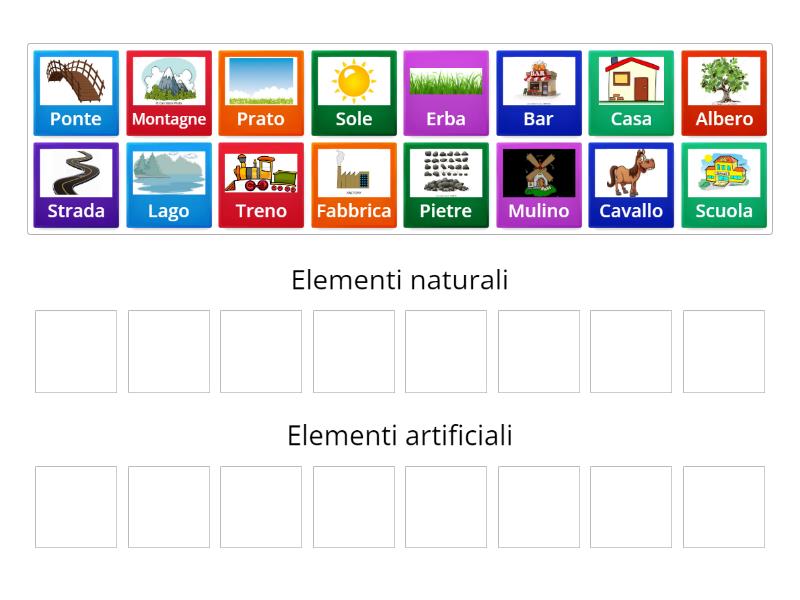Click the Prato meadow tile

click(261, 92)
